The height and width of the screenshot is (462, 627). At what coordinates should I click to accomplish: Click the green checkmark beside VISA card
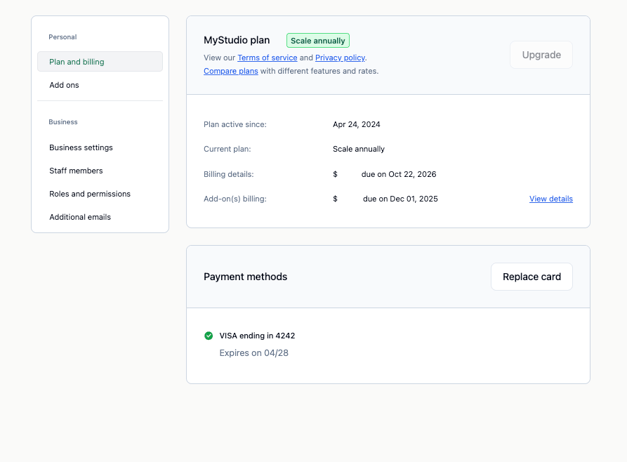[x=208, y=336]
